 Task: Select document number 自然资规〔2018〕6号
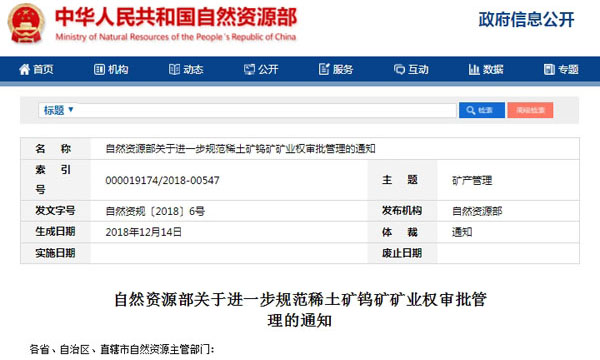click(155, 211)
